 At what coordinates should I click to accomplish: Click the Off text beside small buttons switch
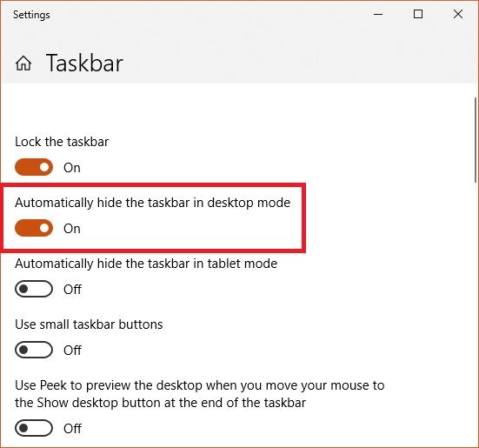pyautogui.click(x=72, y=351)
